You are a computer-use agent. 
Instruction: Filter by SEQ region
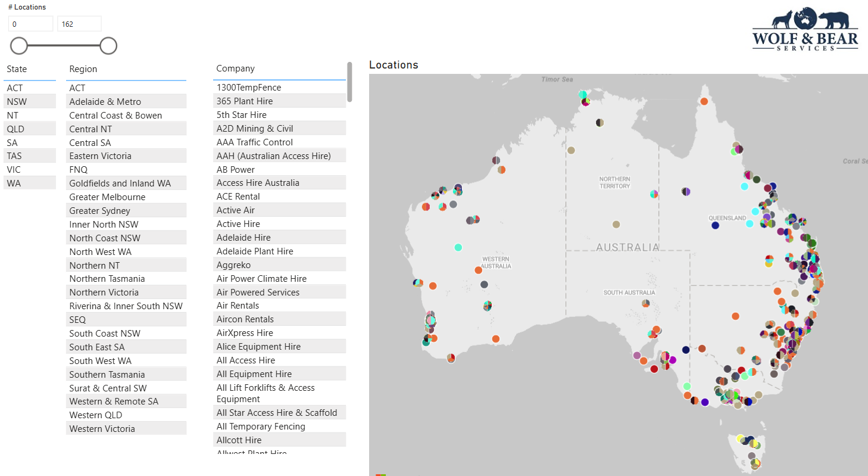coord(126,320)
